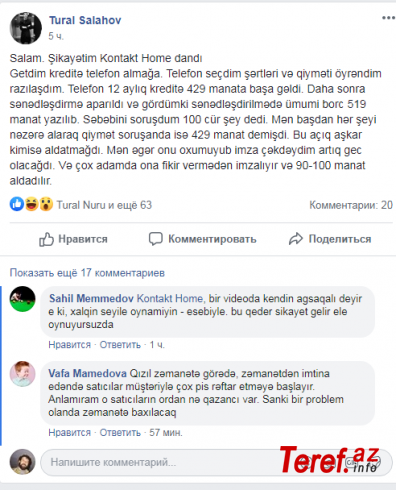Image resolution: width=396 pixels, height=490 pixels.
Task: Click Ответить under Sahil Memmedov's comment
Action: pyautogui.click(x=120, y=345)
